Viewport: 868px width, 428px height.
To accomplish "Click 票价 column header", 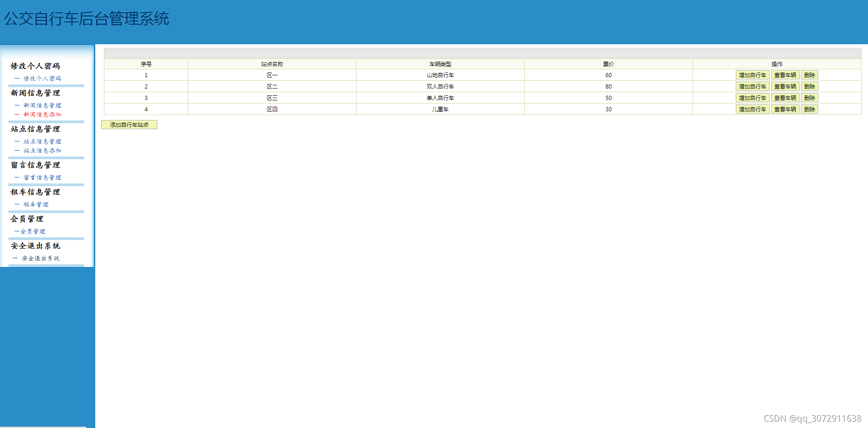I will [x=609, y=64].
